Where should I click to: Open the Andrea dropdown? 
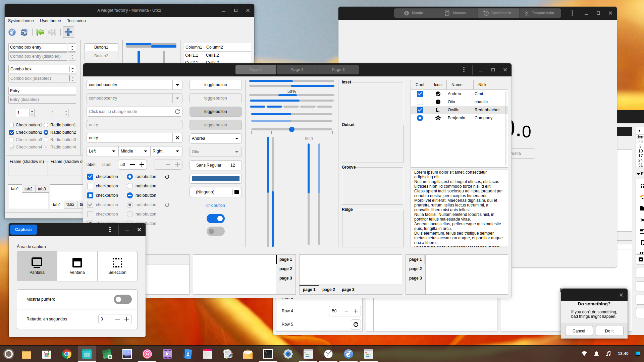(215, 138)
